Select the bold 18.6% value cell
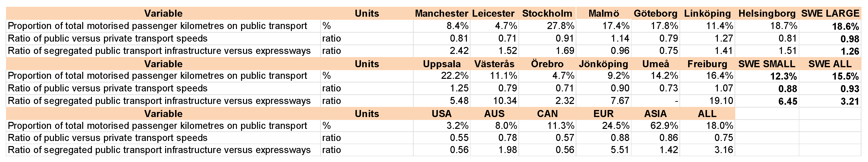 tap(830, 26)
